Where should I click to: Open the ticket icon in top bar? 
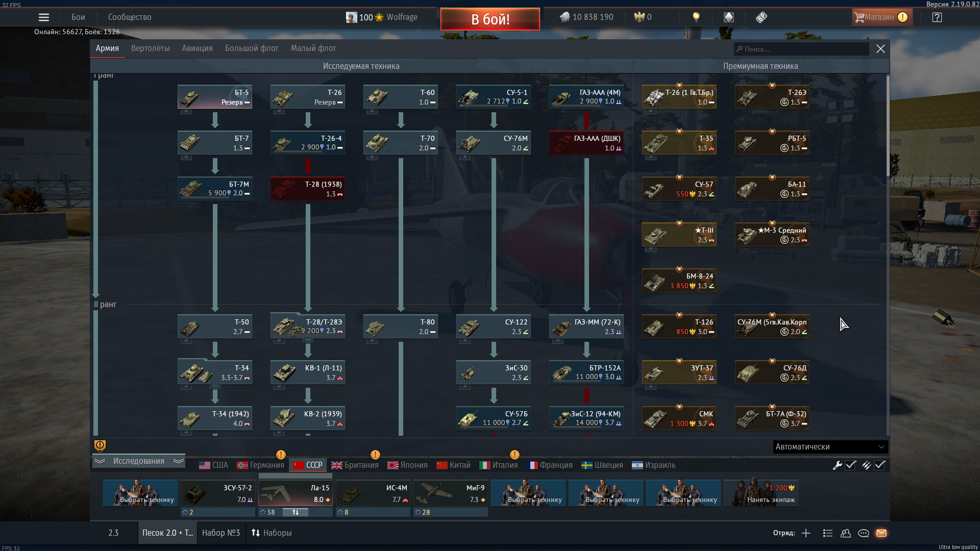(762, 17)
